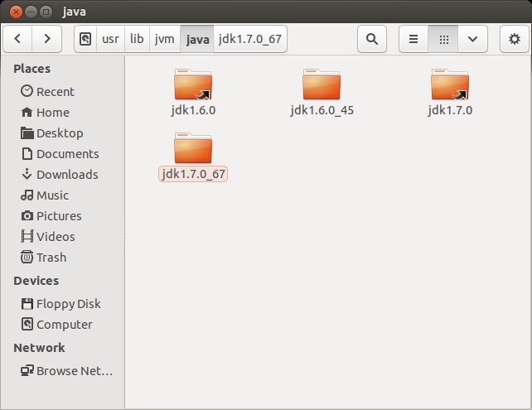Click the Documents page icon in sidebar
The width and height of the screenshot is (532, 410).
point(27,153)
